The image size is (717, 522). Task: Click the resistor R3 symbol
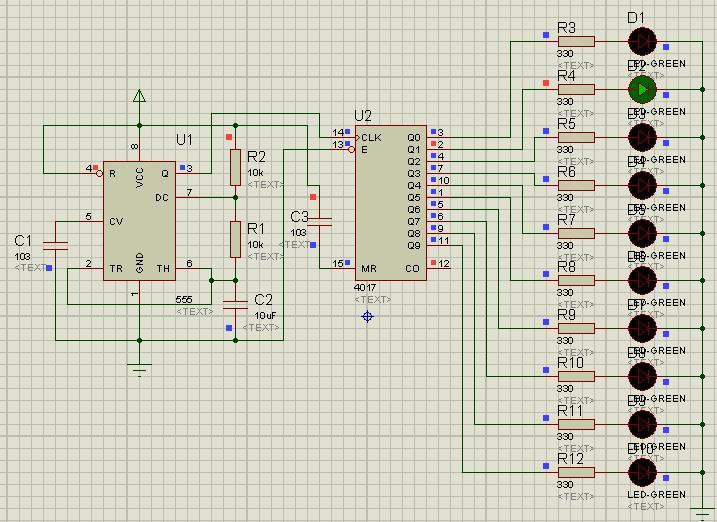(x=576, y=42)
